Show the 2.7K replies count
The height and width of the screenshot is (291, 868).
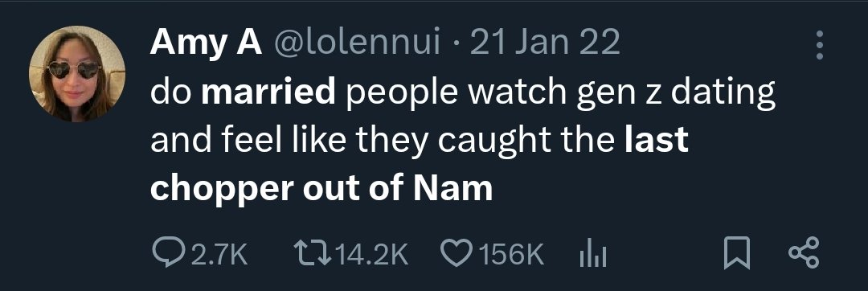pos(218,255)
